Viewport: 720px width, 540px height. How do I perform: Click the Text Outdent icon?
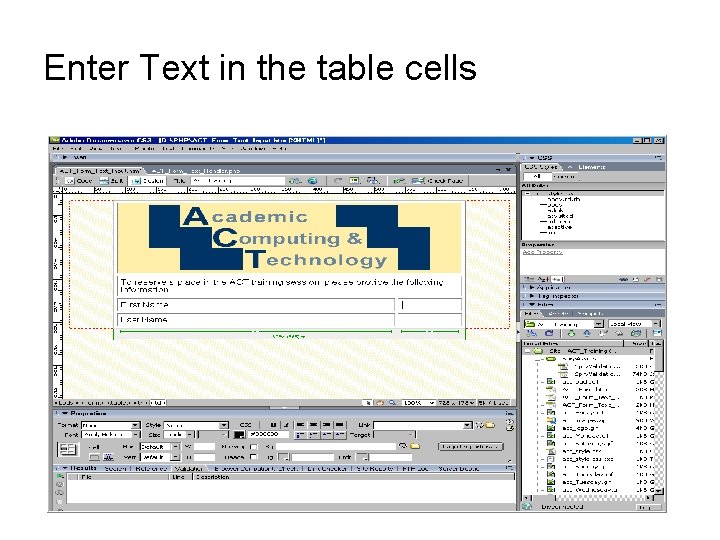[326, 434]
